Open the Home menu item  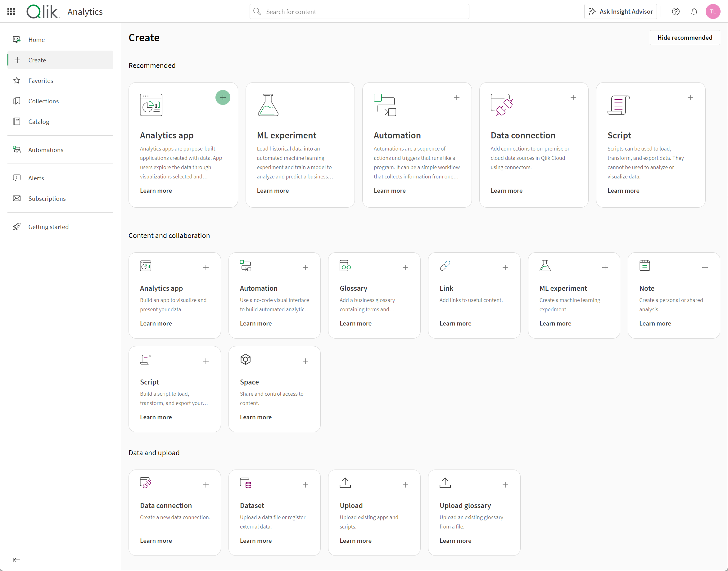tap(37, 39)
